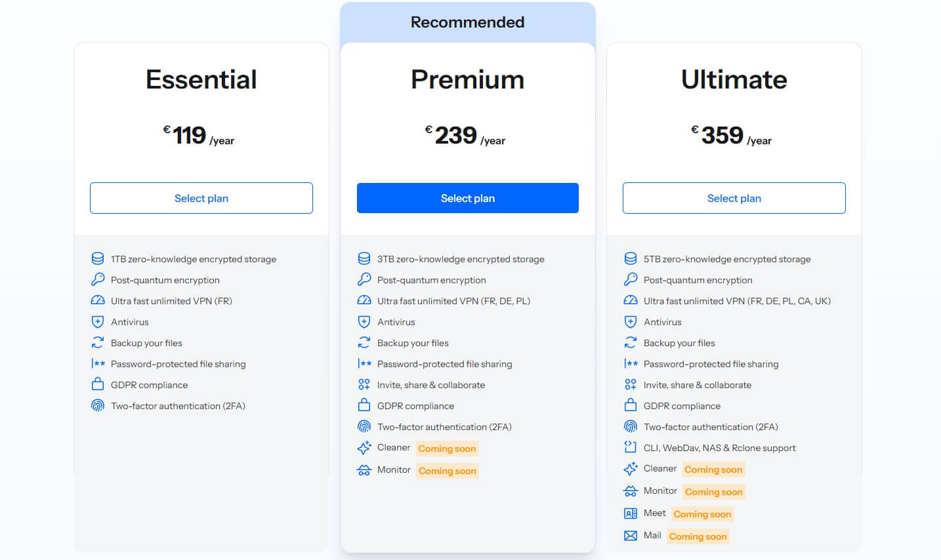The height and width of the screenshot is (560, 941).
Task: Click the Premium €239 /year price
Action: coord(465,136)
